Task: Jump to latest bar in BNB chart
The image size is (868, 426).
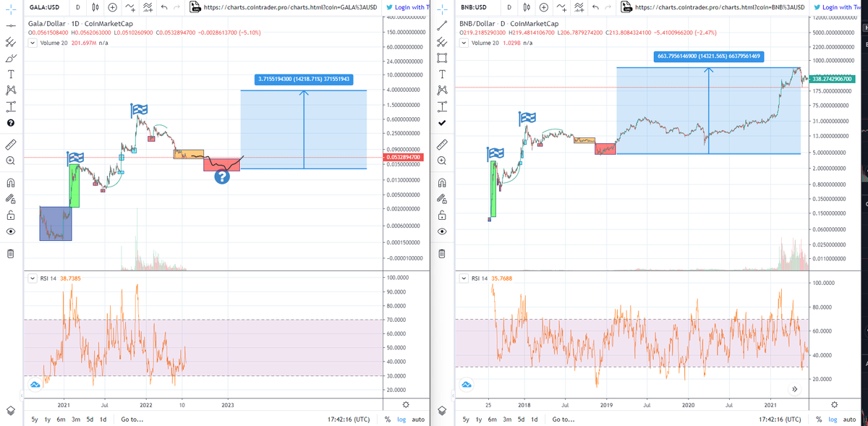Action: click(795, 389)
